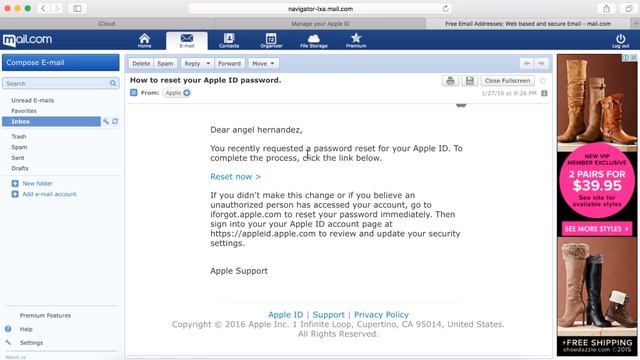Click the Safari share icon
This screenshot has height=360, width=640.
(607, 8)
